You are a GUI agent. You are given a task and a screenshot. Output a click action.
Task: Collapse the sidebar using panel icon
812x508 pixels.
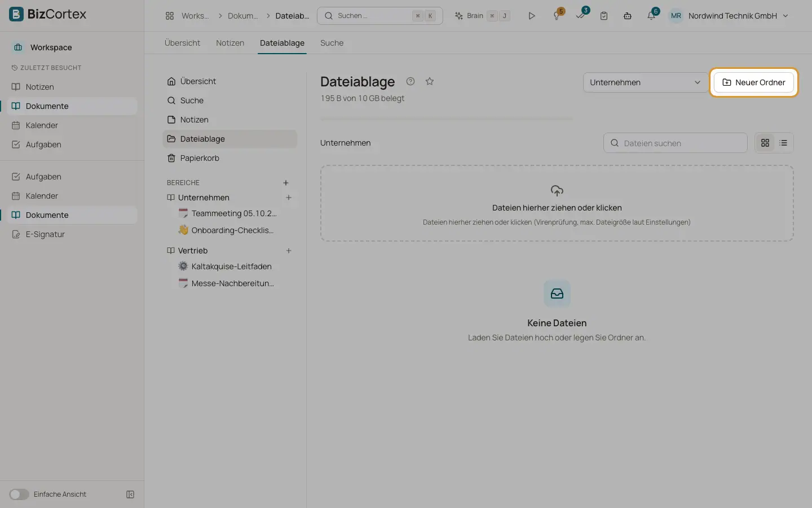130,494
